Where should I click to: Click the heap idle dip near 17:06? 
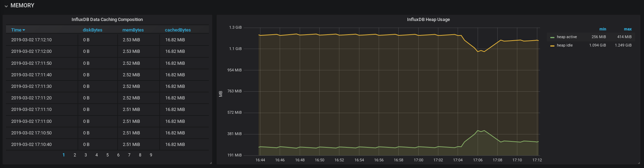(478, 51)
